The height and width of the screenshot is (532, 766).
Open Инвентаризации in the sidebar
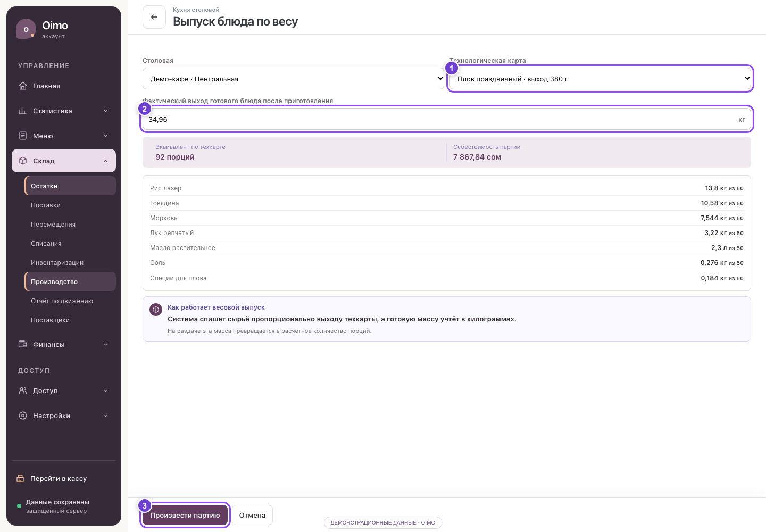pyautogui.click(x=70, y=262)
